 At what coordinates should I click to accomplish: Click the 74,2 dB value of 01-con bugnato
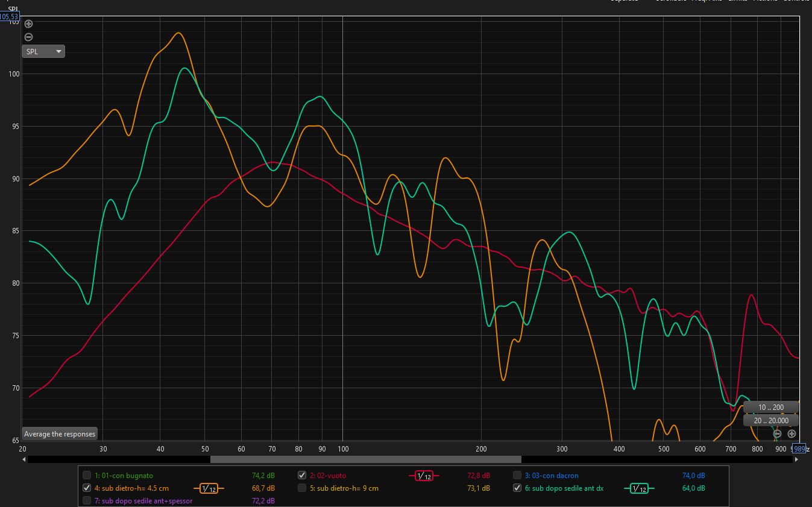(263, 476)
